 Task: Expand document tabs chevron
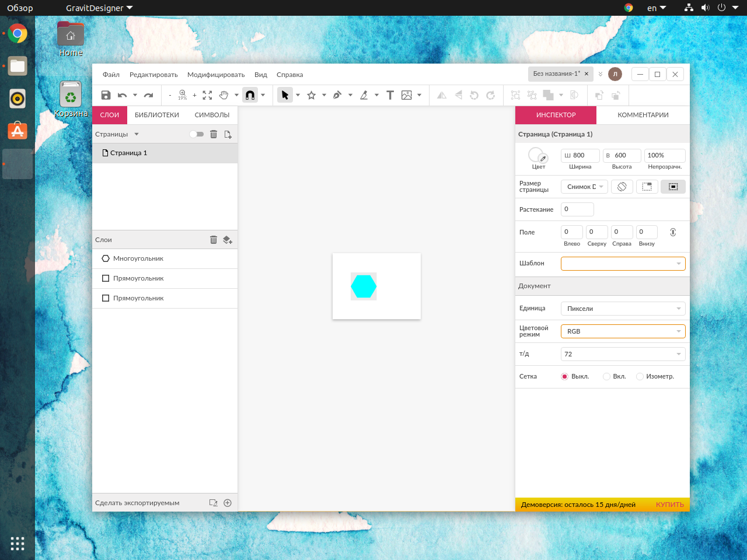[x=600, y=74]
